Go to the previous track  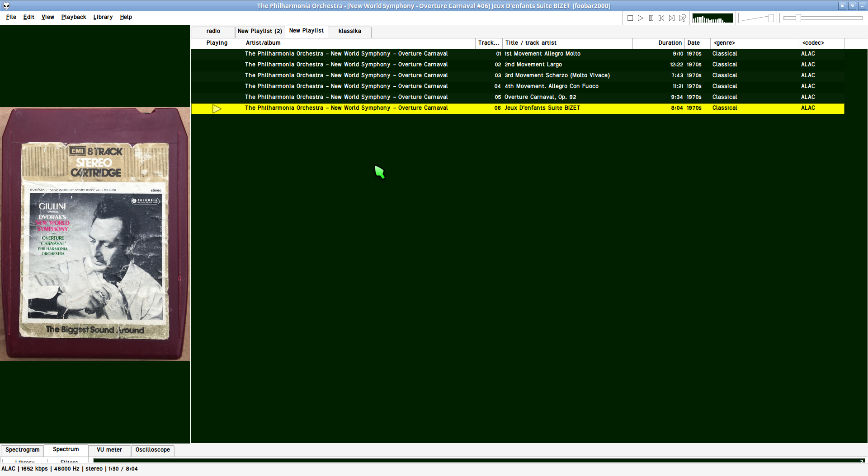(661, 18)
